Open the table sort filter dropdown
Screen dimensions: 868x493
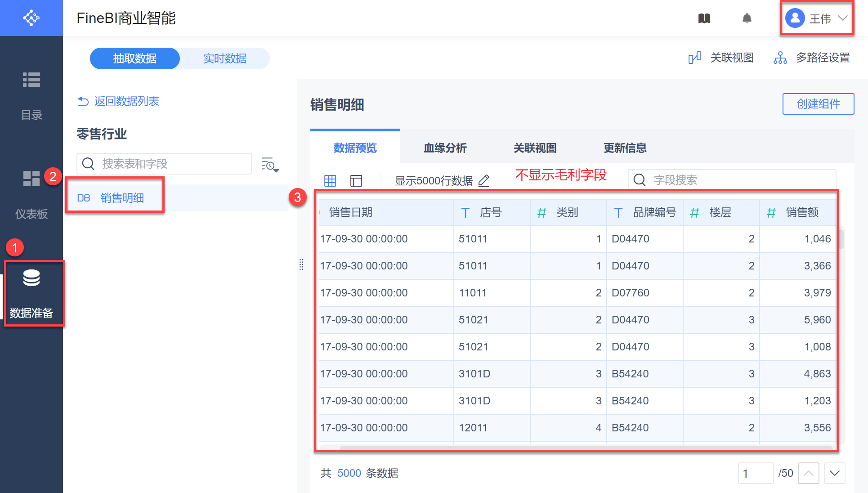(270, 165)
